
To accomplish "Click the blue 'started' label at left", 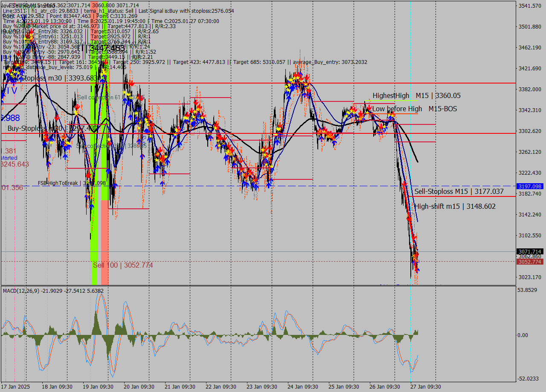I will pyautogui.click(x=9, y=158).
